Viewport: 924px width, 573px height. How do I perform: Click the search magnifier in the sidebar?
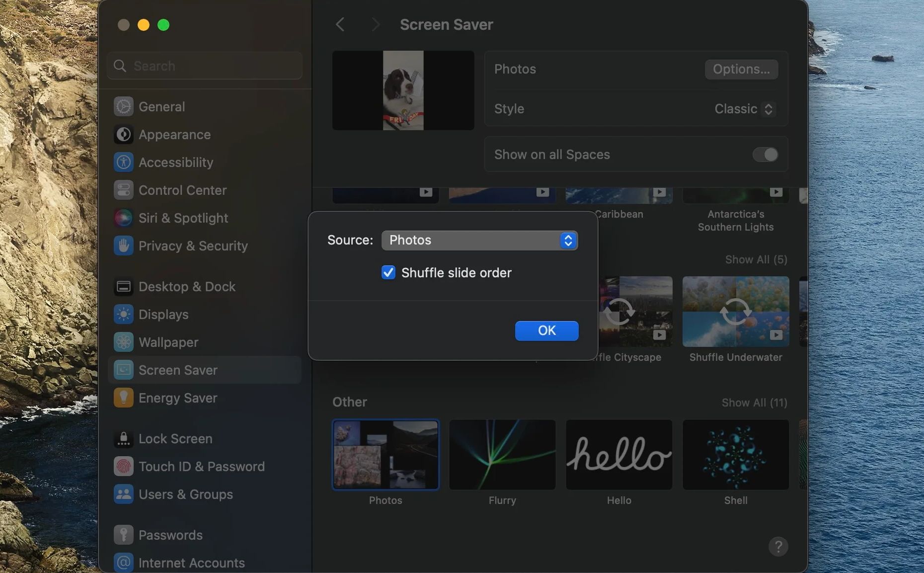[119, 66]
